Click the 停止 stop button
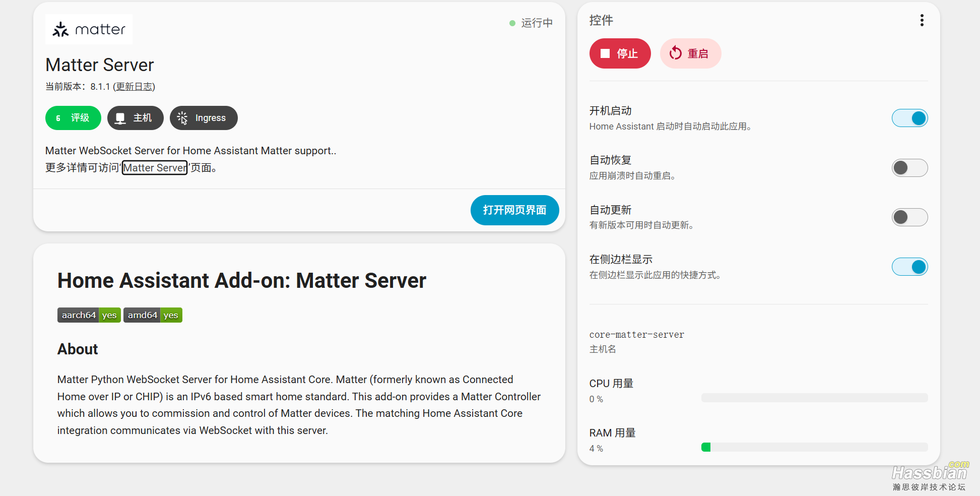The height and width of the screenshot is (496, 980). tap(620, 53)
